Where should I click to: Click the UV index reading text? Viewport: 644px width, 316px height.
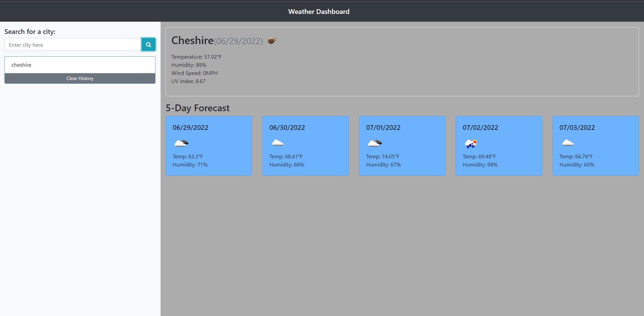[x=188, y=81]
